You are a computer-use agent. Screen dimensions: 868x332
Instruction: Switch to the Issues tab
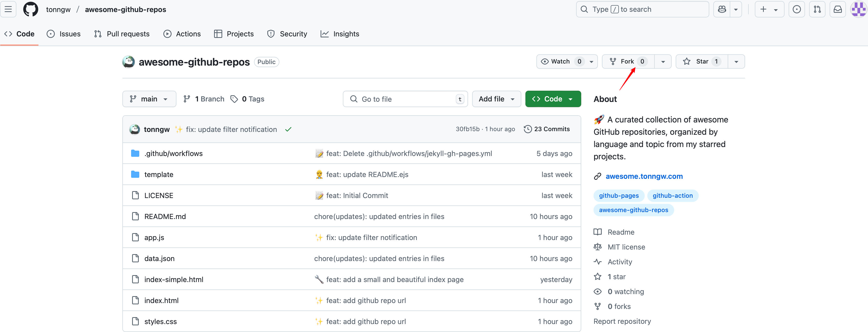64,34
